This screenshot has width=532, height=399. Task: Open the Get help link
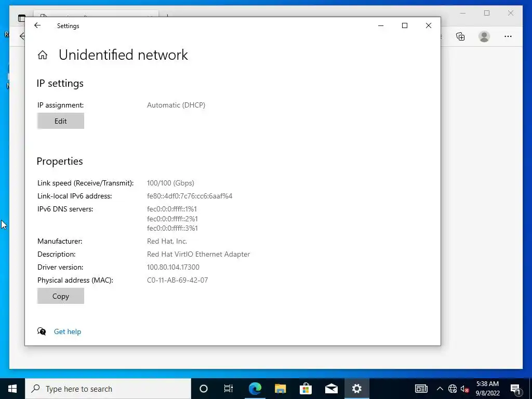coord(68,331)
